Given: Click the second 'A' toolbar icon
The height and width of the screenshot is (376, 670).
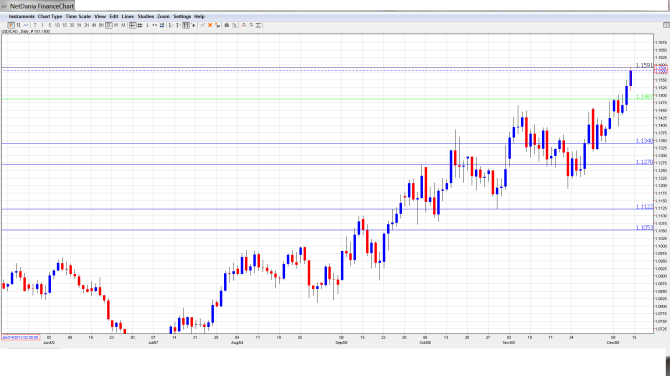Looking at the screenshot, I should tap(251, 25).
